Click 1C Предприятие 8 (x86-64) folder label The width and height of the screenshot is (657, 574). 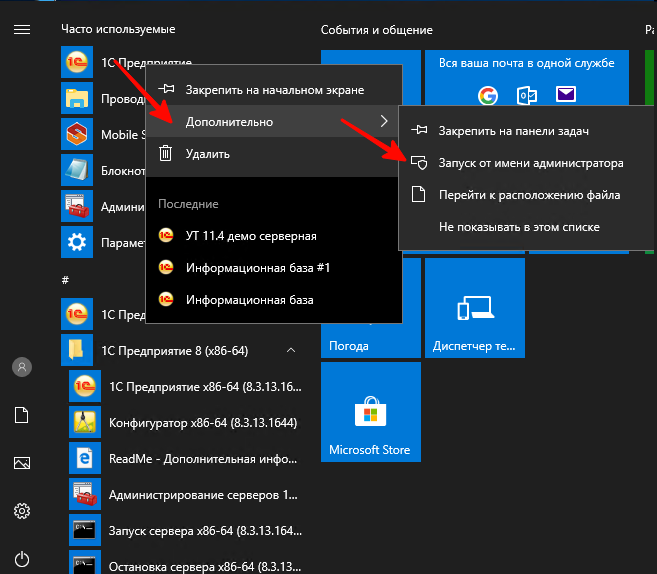[175, 351]
